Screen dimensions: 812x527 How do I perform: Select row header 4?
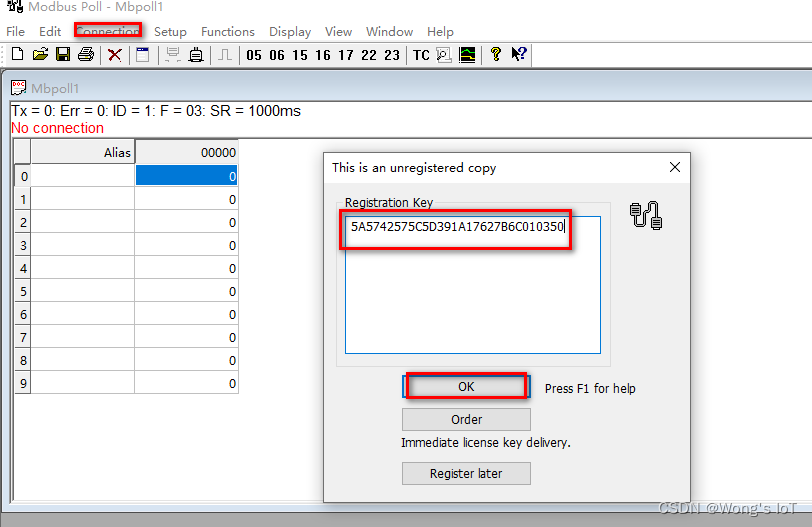coord(23,269)
